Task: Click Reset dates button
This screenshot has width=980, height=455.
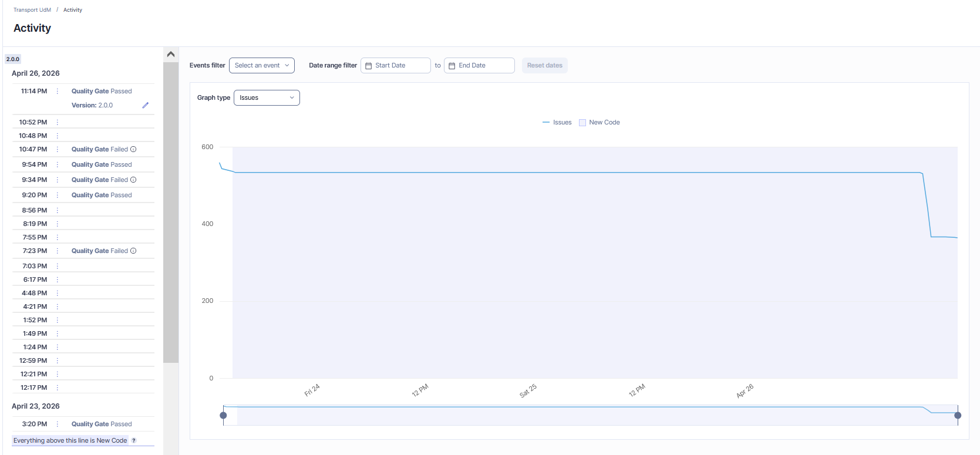Action: click(545, 65)
